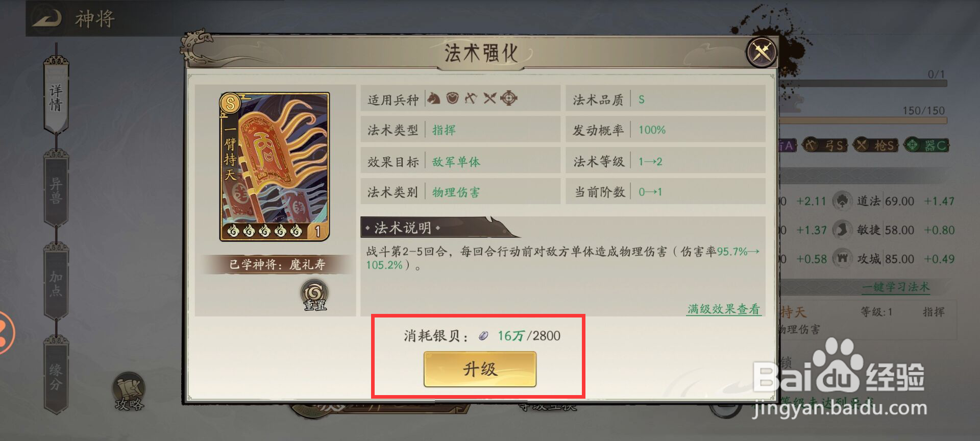The image size is (980, 441).
Task: Tap the 升级 upgrade button
Action: point(480,369)
